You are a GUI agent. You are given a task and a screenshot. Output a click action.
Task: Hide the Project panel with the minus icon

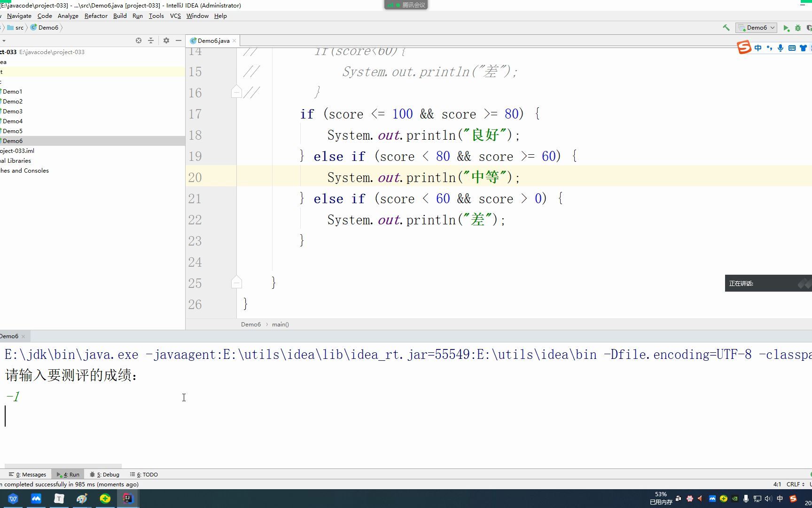click(x=179, y=40)
